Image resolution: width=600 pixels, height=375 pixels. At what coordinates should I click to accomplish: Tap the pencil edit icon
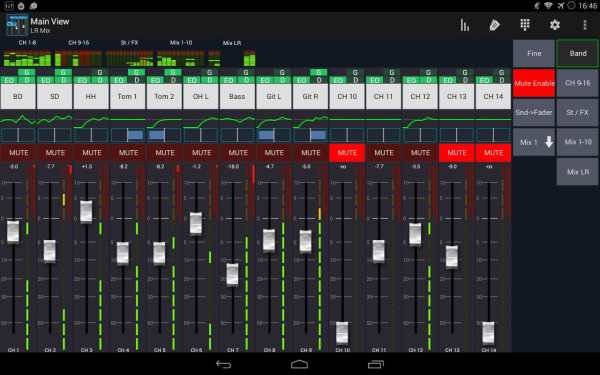[494, 25]
